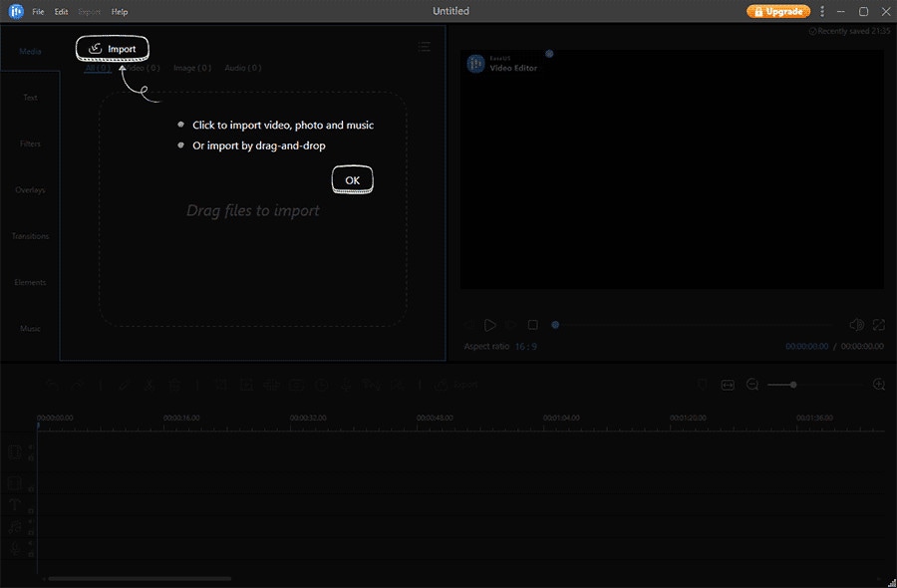Screen dimensions: 897x588
Task: Dismiss the import tip with OK
Action: click(353, 180)
